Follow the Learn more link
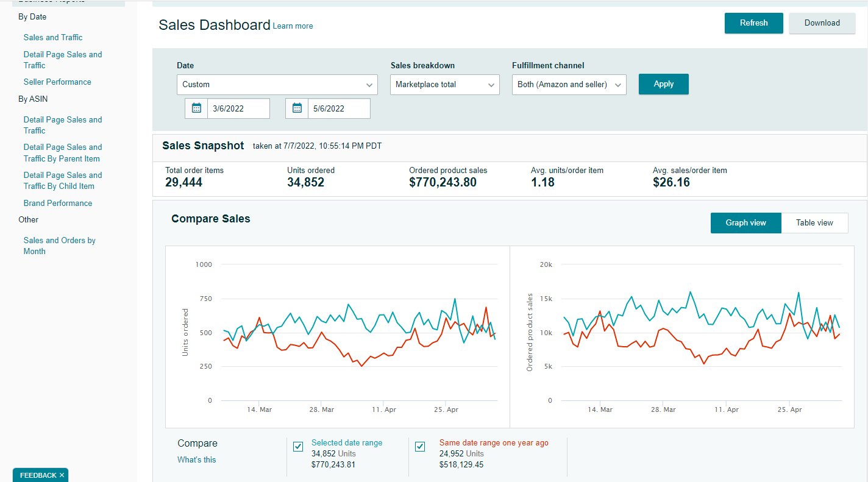The width and height of the screenshot is (868, 482). pyautogui.click(x=293, y=26)
